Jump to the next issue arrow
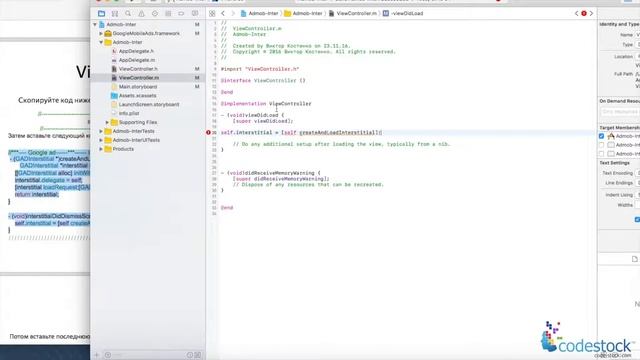This screenshot has height=360, width=640. 591,13
